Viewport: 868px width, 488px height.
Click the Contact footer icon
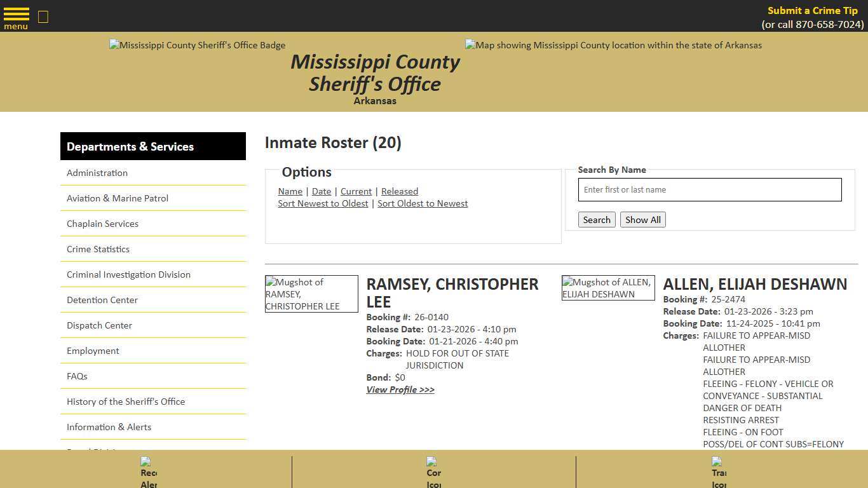click(433, 470)
